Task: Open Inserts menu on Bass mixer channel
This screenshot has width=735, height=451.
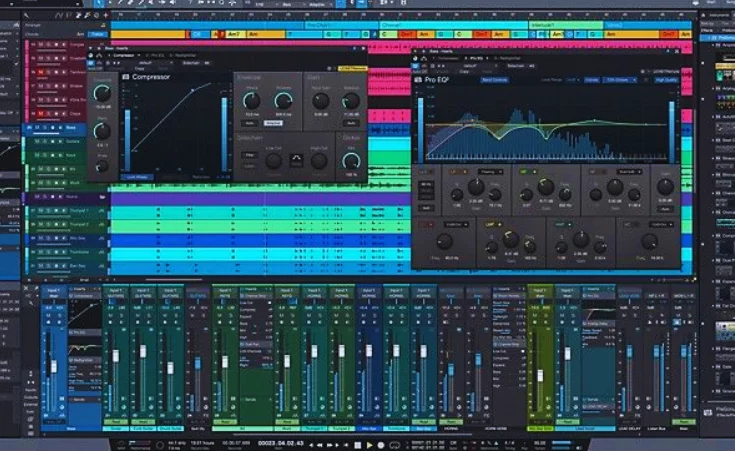Action: point(84,289)
